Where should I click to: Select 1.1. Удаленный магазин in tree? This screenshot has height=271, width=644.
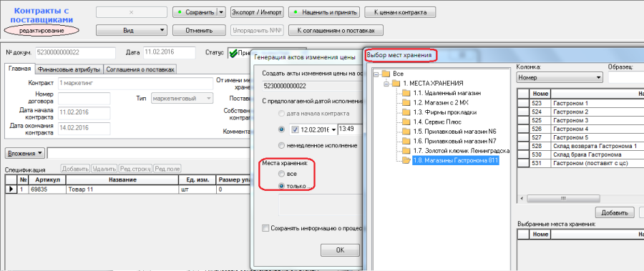point(447,93)
